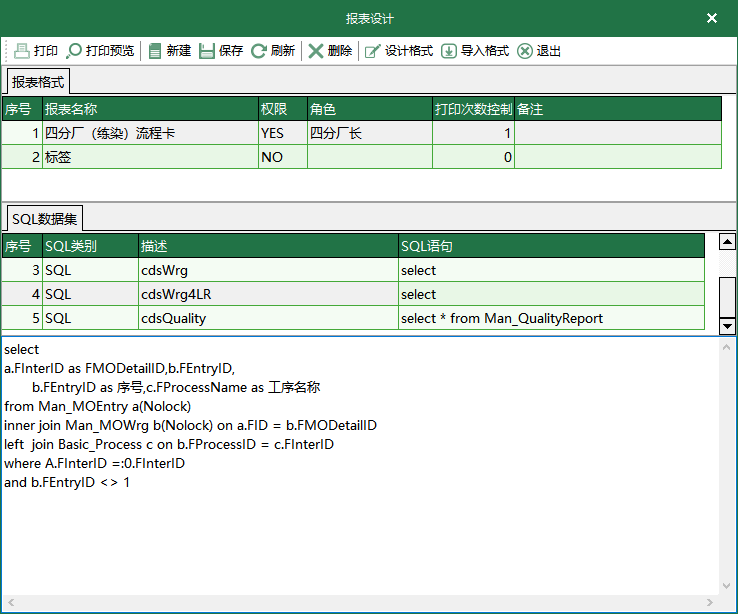Click the 'from Man_MOEntry a(Nolock)' line
This screenshot has width=738, height=614.
(97, 406)
